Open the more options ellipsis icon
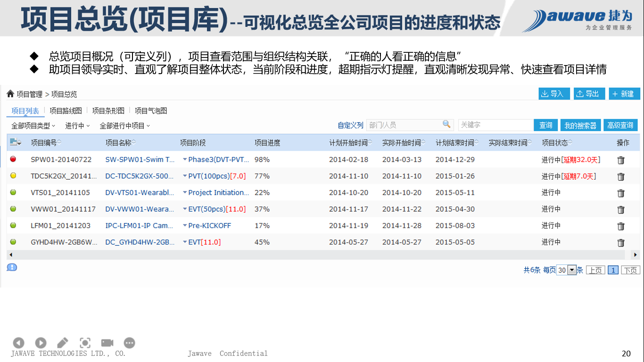This screenshot has height=362, width=644. pos(129,343)
